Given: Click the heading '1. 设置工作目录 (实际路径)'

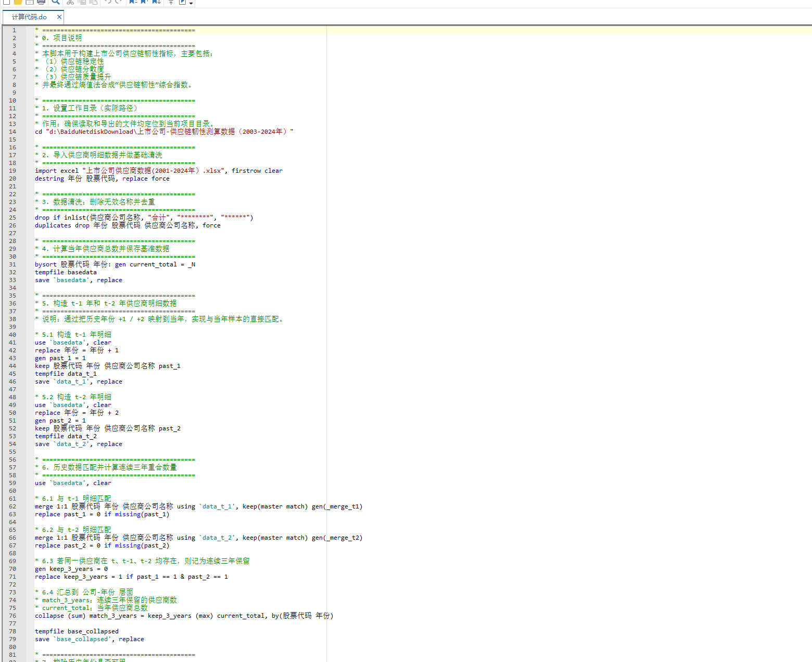Looking at the screenshot, I should (86, 108).
